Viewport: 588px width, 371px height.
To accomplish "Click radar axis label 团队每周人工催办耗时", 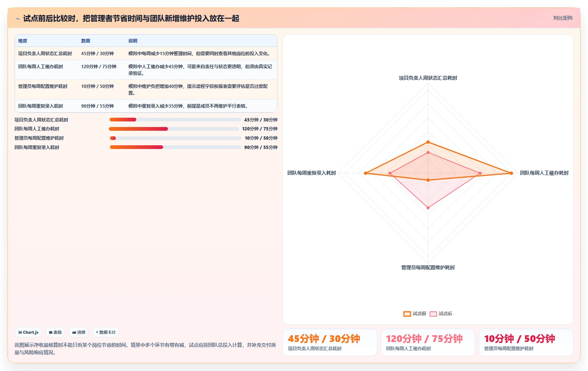I will click(544, 173).
